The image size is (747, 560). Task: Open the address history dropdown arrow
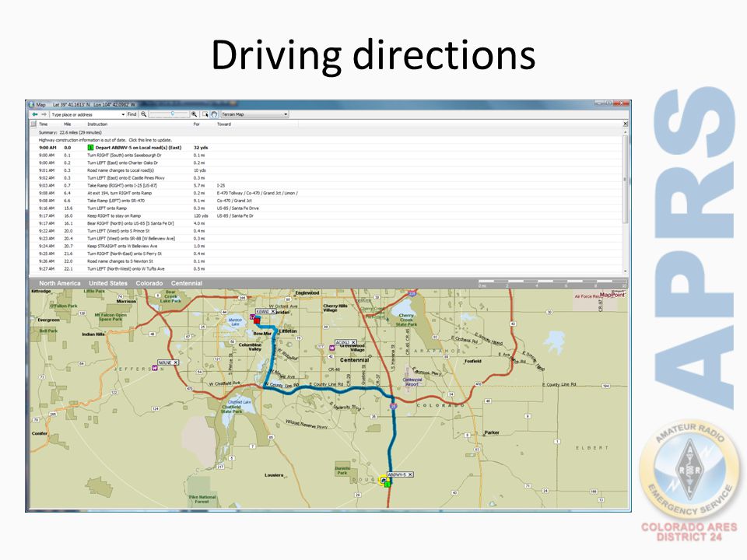pyautogui.click(x=123, y=115)
